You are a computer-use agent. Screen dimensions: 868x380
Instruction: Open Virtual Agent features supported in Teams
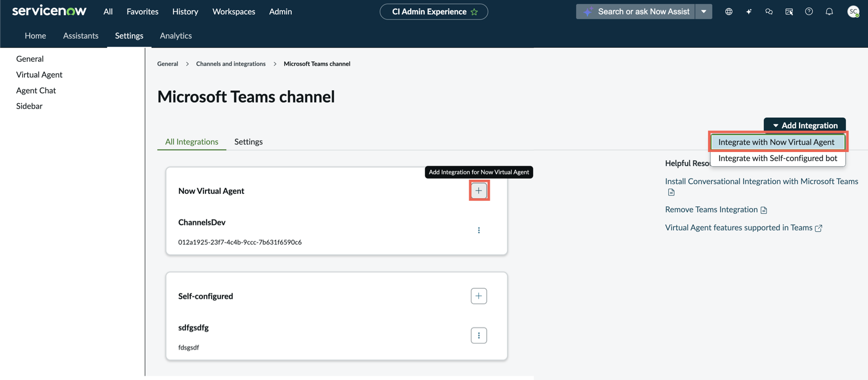(738, 227)
